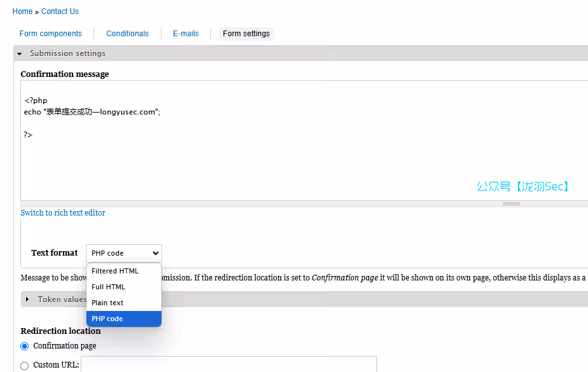This screenshot has width=588, height=372.
Task: Expand the Token values arrow
Action: coord(27,300)
